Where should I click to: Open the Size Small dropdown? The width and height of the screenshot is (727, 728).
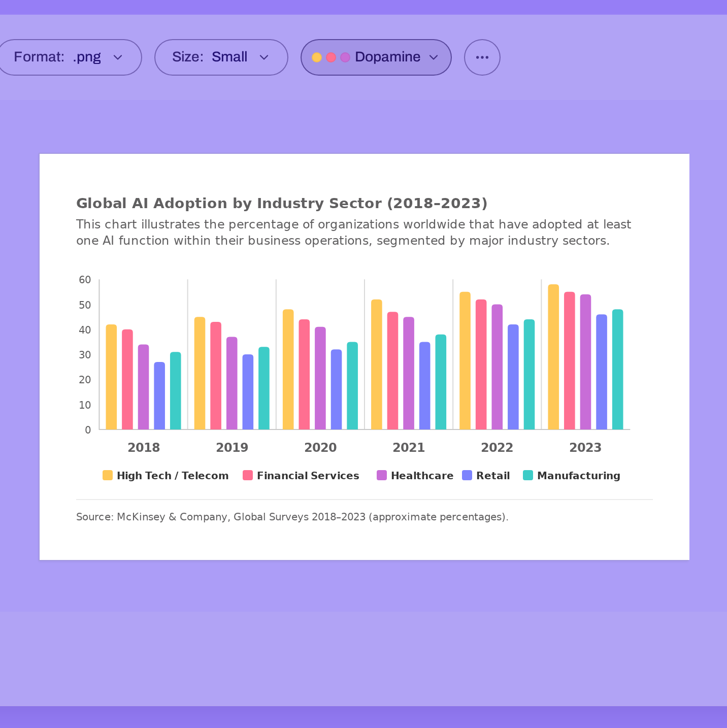coord(221,57)
